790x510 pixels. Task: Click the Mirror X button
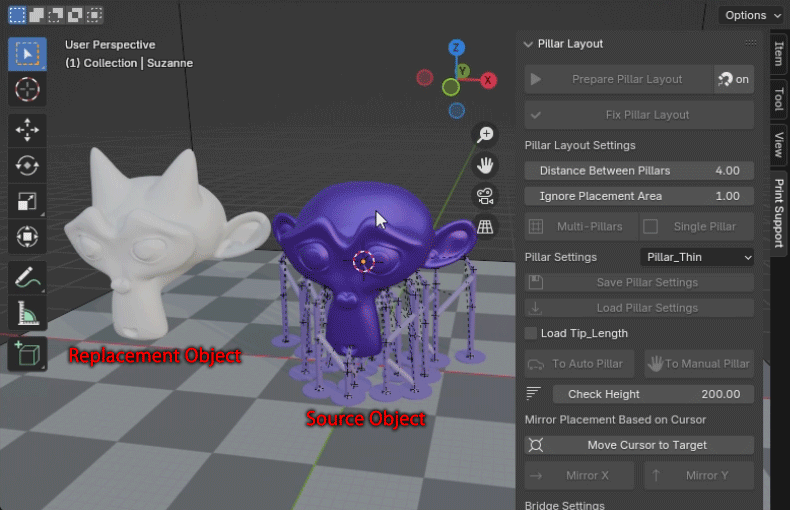579,476
